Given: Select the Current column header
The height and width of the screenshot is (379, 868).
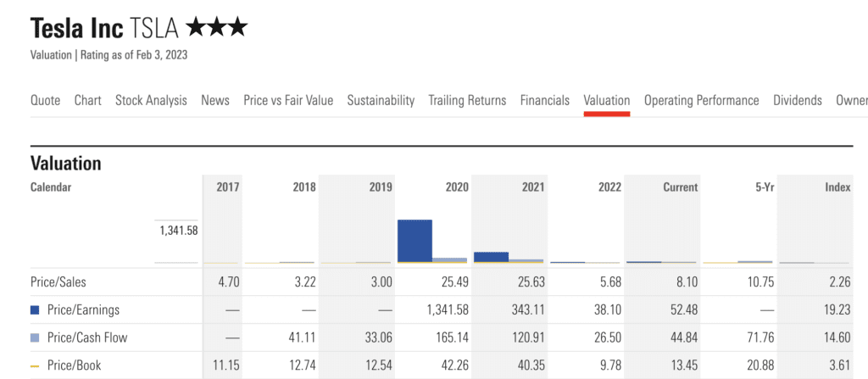Looking at the screenshot, I should [681, 187].
